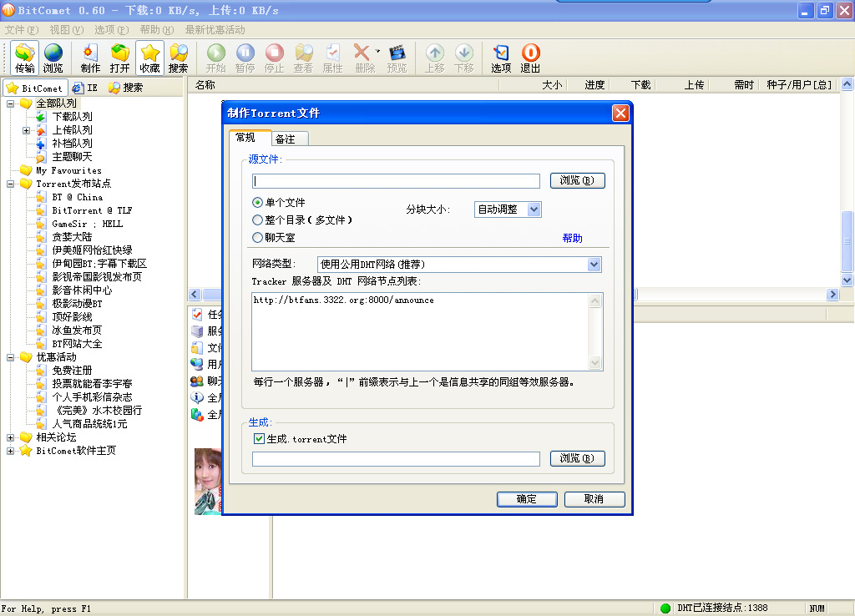Open the 浏览 browser globe icon
855x616 pixels.
(53, 58)
